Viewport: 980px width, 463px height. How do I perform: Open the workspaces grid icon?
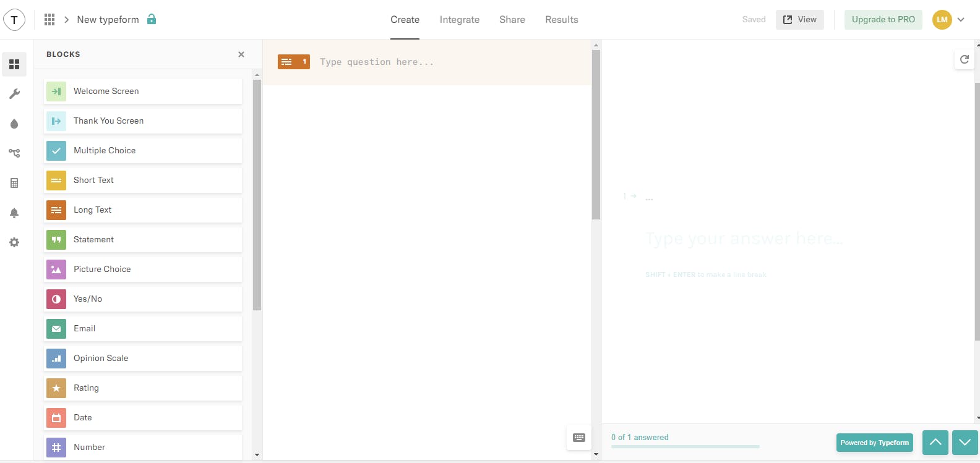[49, 20]
